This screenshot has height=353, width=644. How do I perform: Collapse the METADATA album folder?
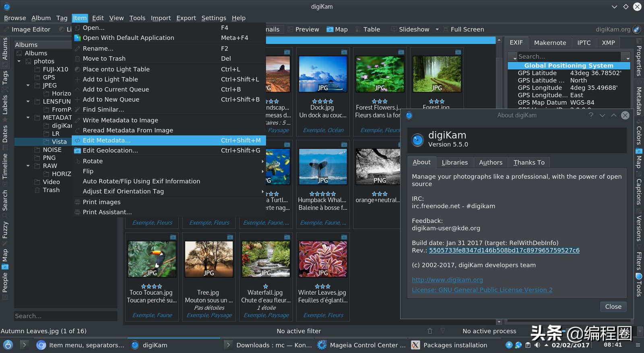coord(28,117)
